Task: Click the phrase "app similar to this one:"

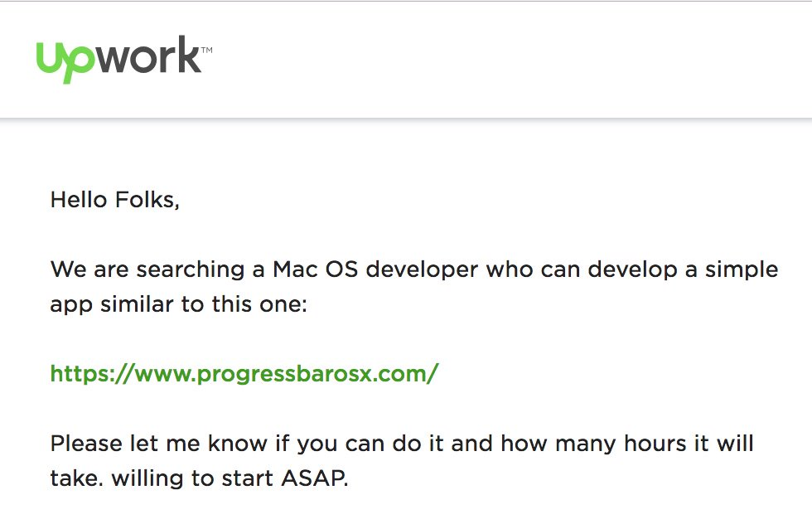Action: point(179,304)
